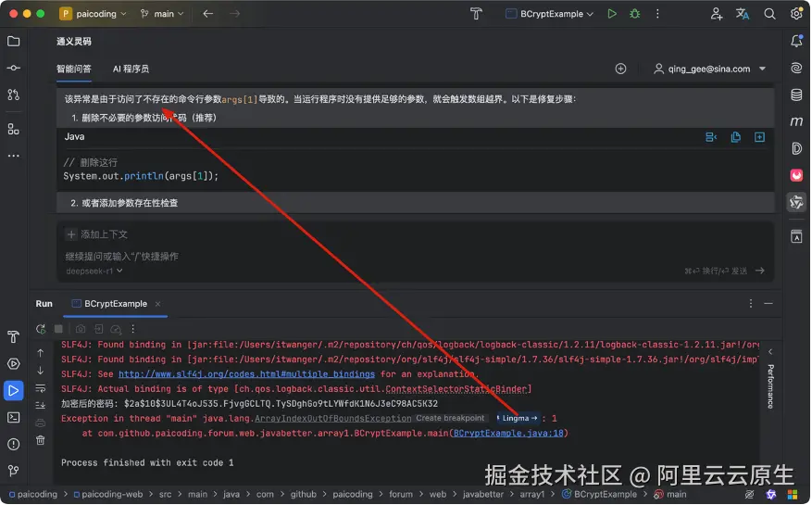Open the Commit tool window icon

(x=14, y=68)
